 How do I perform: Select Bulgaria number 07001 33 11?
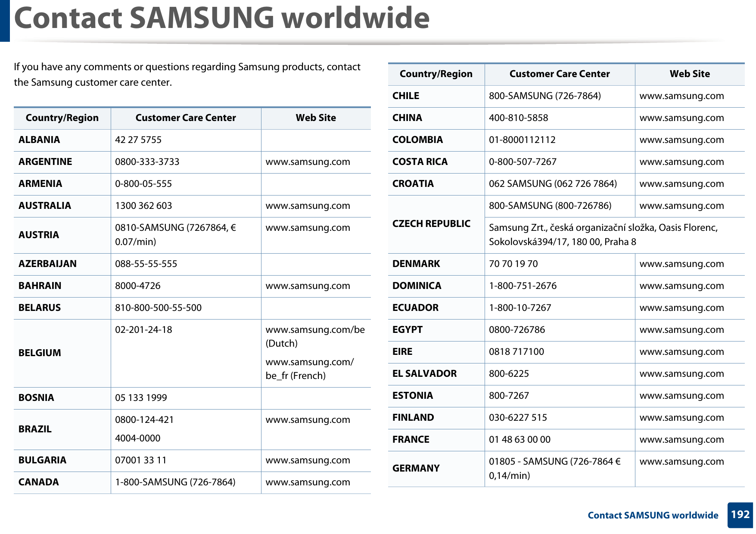tap(141, 460)
